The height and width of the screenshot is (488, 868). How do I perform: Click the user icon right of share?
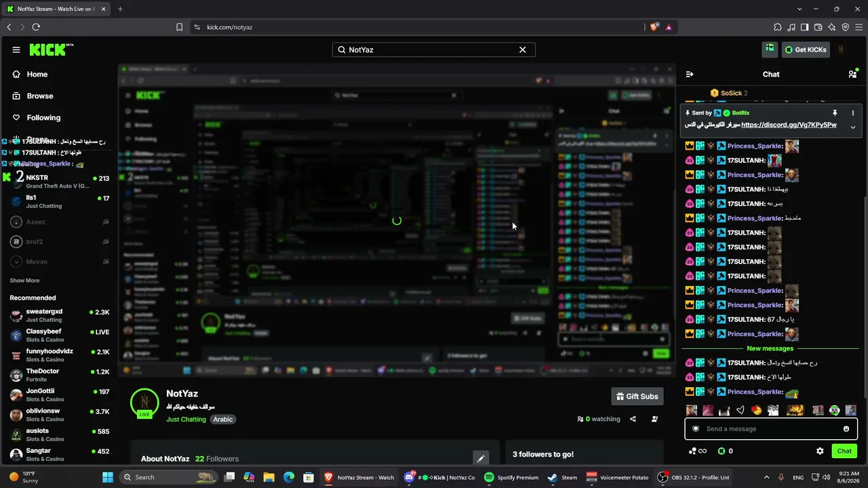point(654,419)
